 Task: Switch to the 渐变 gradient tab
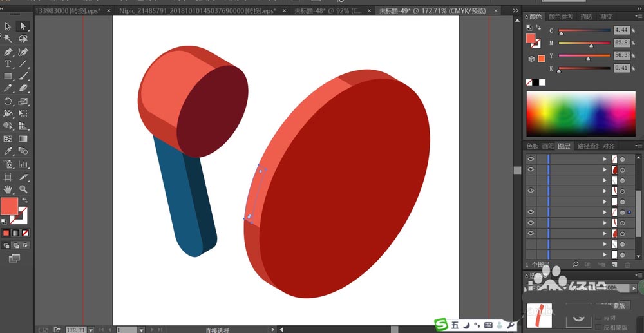click(606, 17)
